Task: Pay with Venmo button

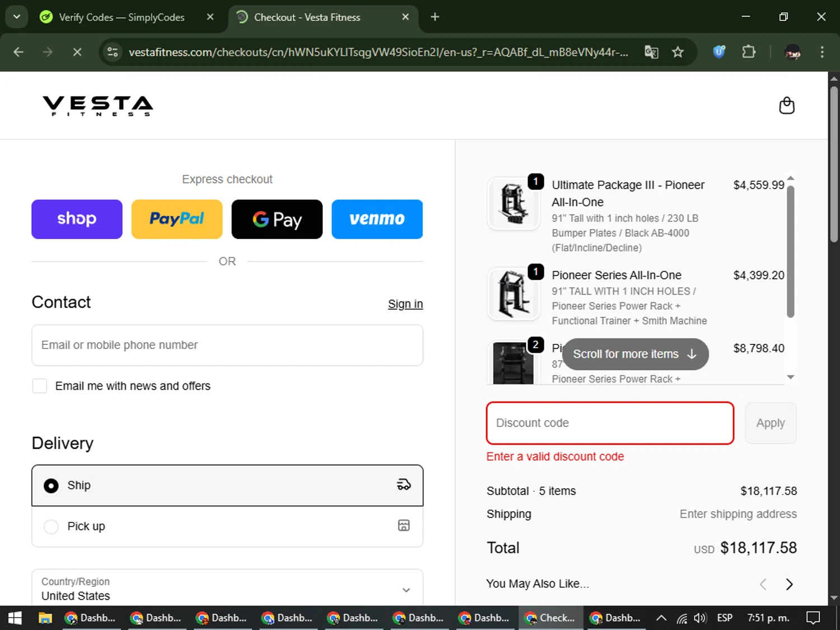Action: click(x=377, y=219)
